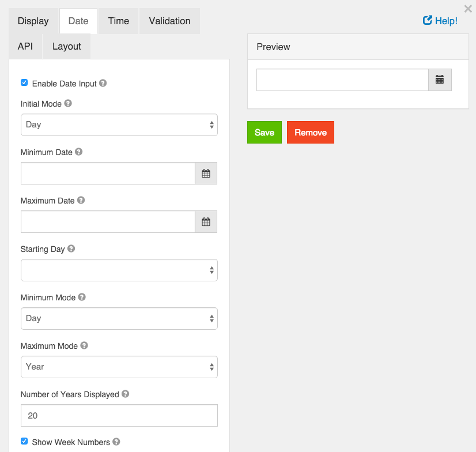Open the Starting Day dropdown
The image size is (476, 452).
point(119,270)
